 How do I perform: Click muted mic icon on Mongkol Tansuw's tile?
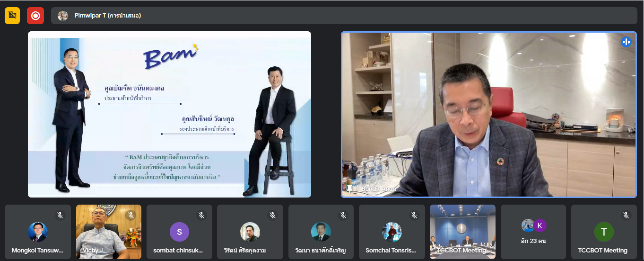pos(60,216)
